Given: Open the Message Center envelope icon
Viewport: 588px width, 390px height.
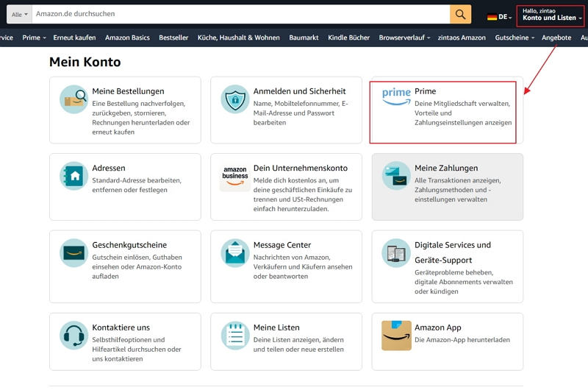Looking at the screenshot, I should 235,253.
